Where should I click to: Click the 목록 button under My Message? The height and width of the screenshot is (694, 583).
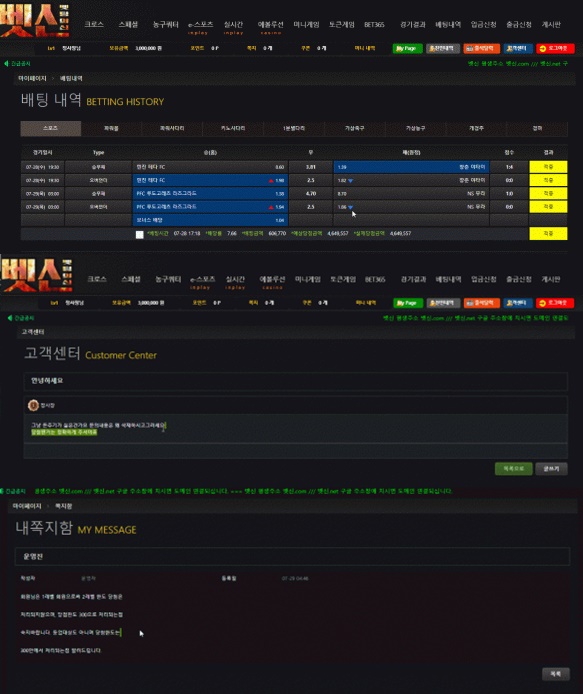click(x=556, y=674)
